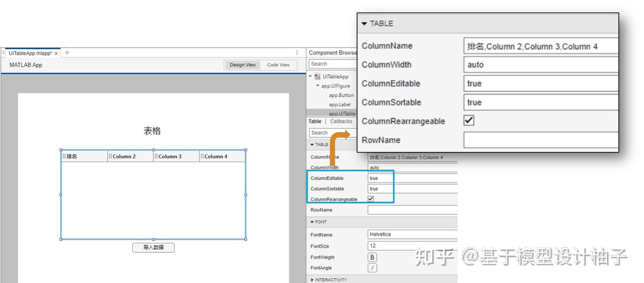Viewport: 644px width, 283px height.
Task: Expand the INTERACTIVITY section
Action: [x=312, y=279]
